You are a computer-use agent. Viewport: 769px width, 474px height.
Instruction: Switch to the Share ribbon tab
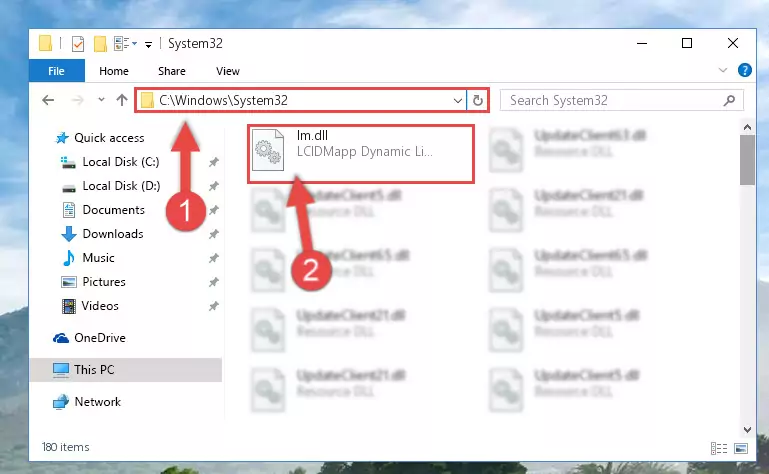tap(172, 71)
